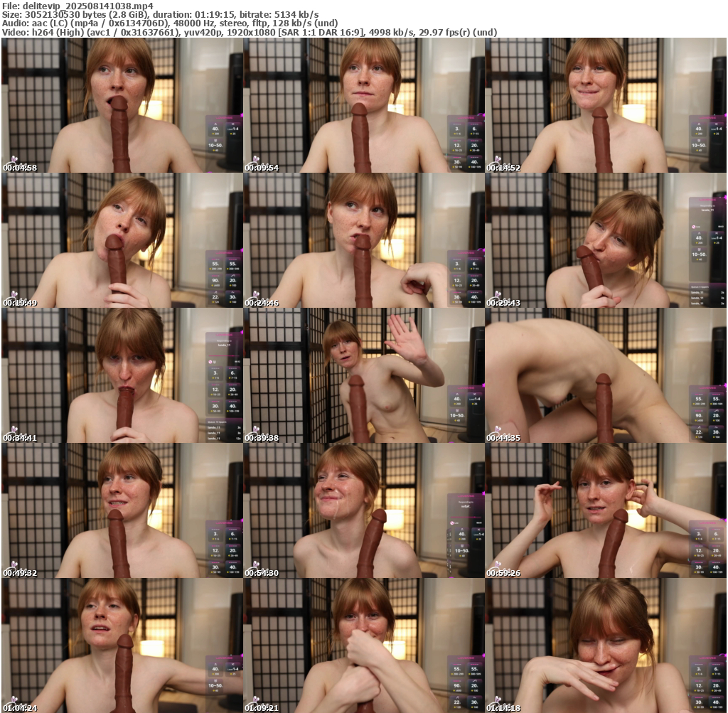Select the thumbnail at timestamp 00:24:46
728x713 pixels.
coord(363,240)
